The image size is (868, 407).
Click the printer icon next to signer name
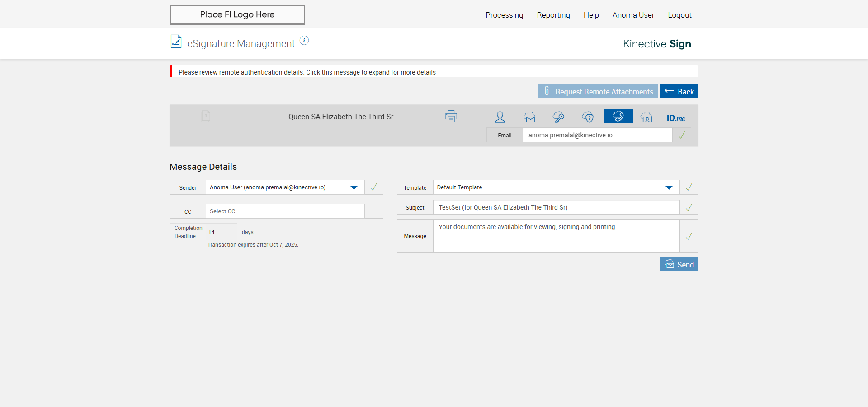click(451, 117)
